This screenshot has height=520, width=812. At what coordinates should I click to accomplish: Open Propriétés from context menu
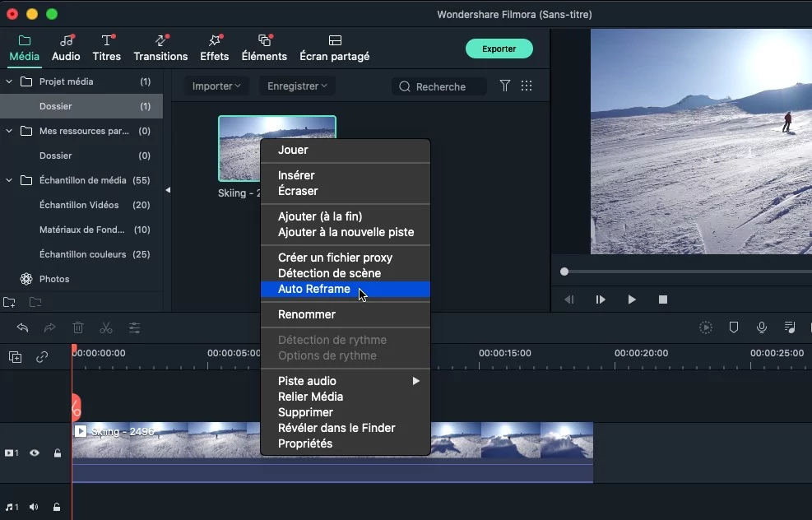coord(346,443)
